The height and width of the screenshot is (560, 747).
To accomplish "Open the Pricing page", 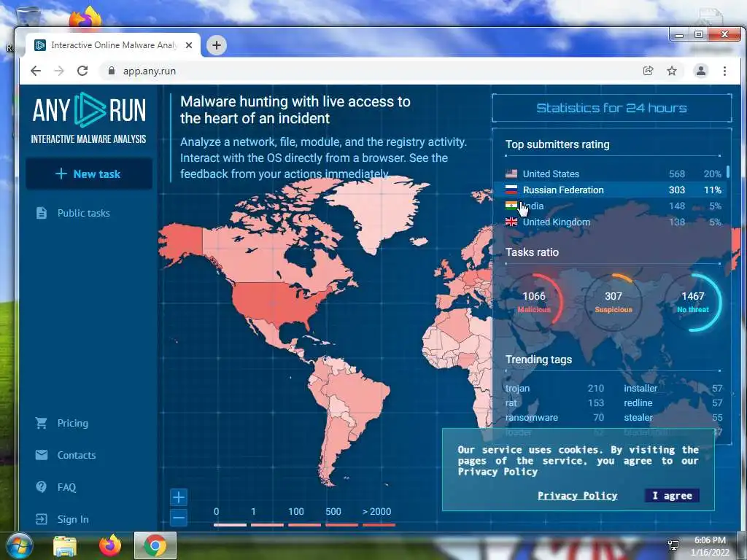I will (x=72, y=424).
